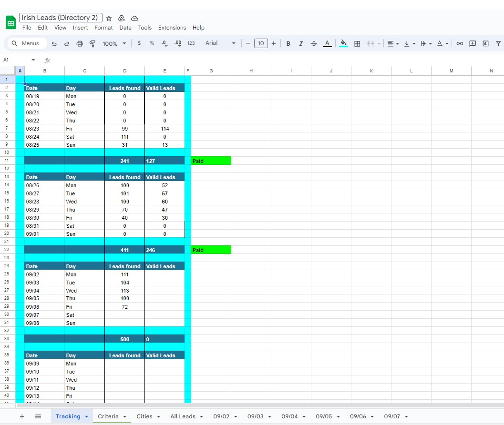This screenshot has height=425, width=504.
Task: Increase decimal places
Action: [x=178, y=43]
